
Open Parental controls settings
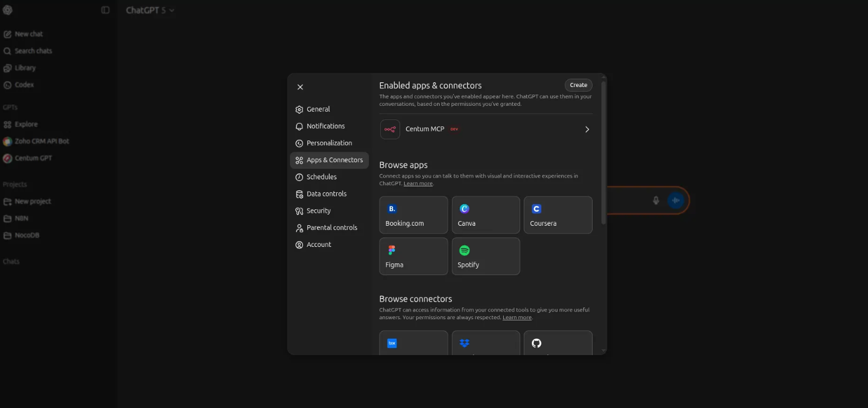click(331, 228)
